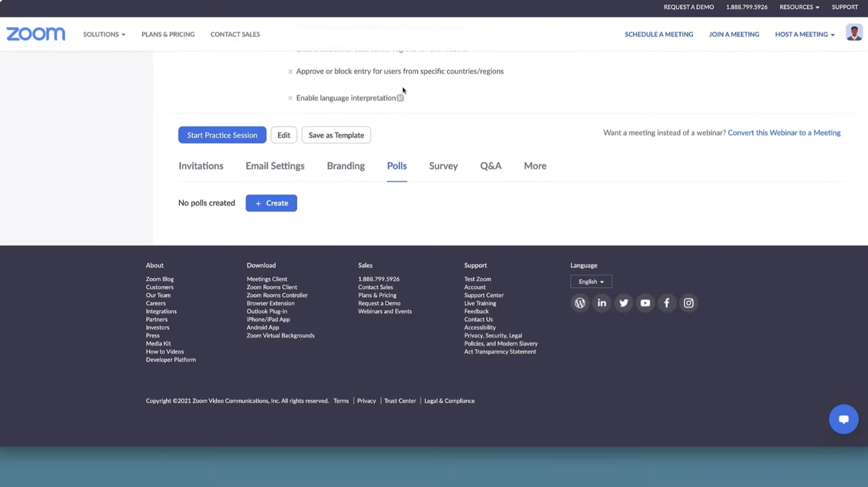The image size is (868, 487).
Task: Open Investors footer link
Action: point(157,327)
